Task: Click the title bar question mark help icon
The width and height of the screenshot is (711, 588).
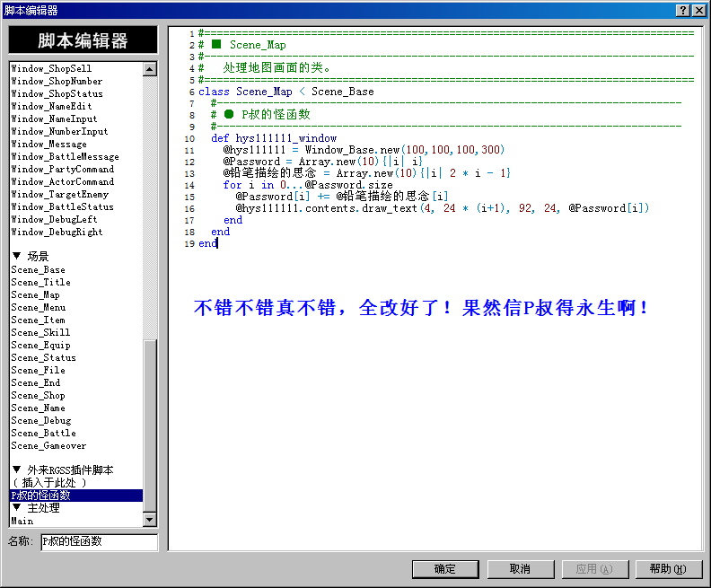Action: [683, 11]
